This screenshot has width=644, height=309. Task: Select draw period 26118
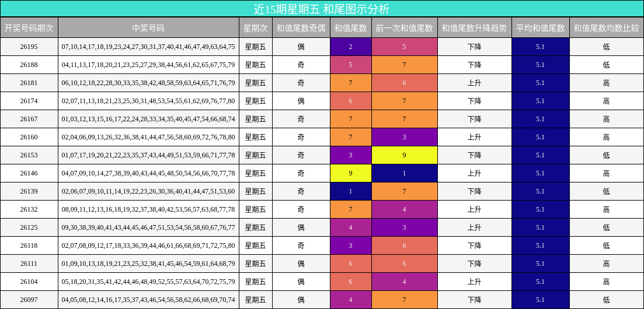coord(29,245)
